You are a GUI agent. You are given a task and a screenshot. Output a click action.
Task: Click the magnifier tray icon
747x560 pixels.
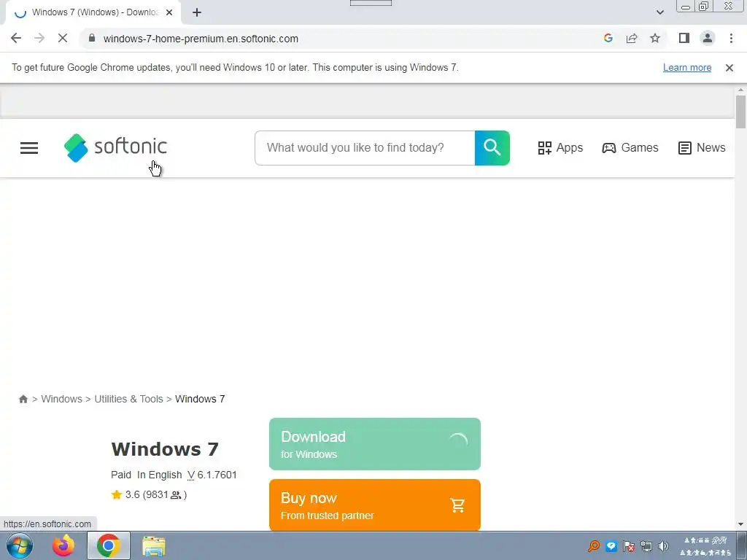click(594, 546)
